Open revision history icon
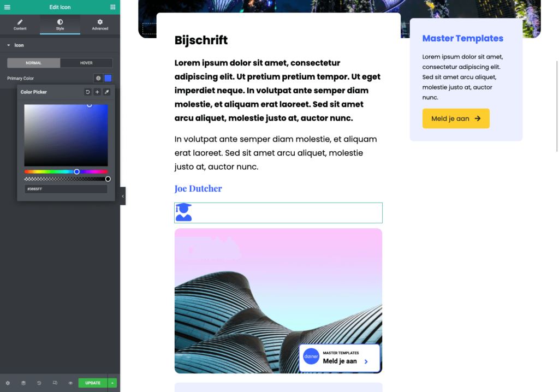 [x=39, y=383]
